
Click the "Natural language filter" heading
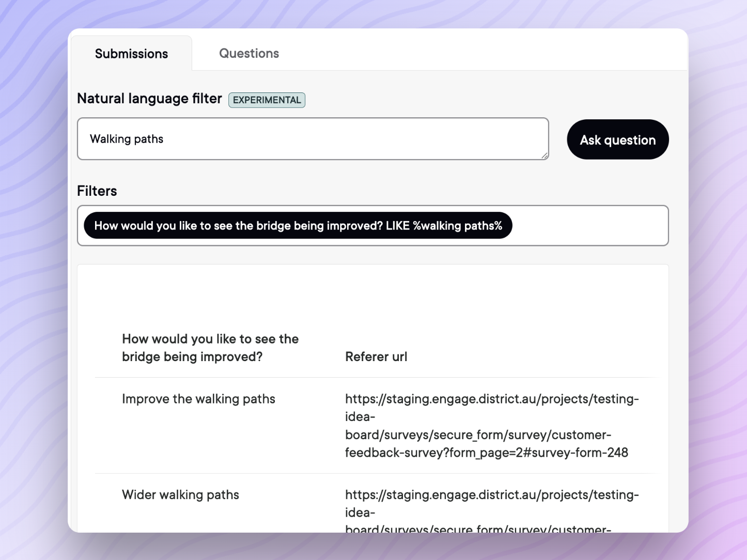[x=149, y=99]
